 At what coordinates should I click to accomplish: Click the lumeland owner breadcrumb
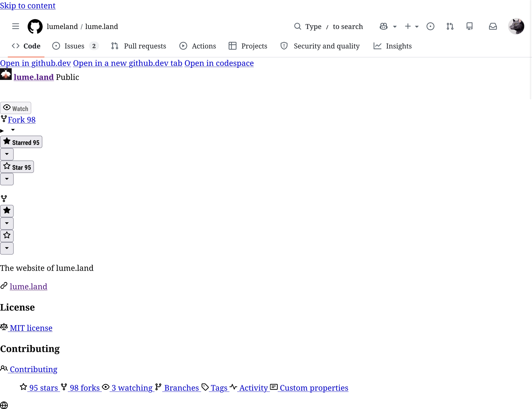pyautogui.click(x=62, y=26)
